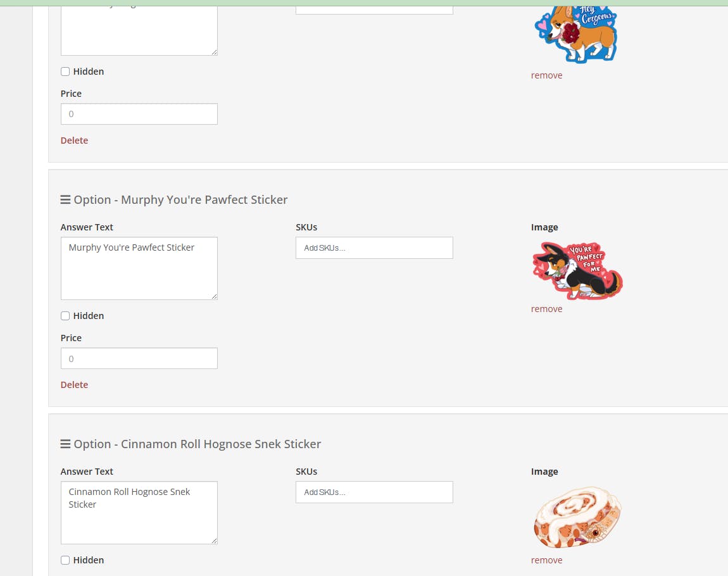Remove the cinnamon roll snake image
The image size is (728, 576).
(546, 560)
